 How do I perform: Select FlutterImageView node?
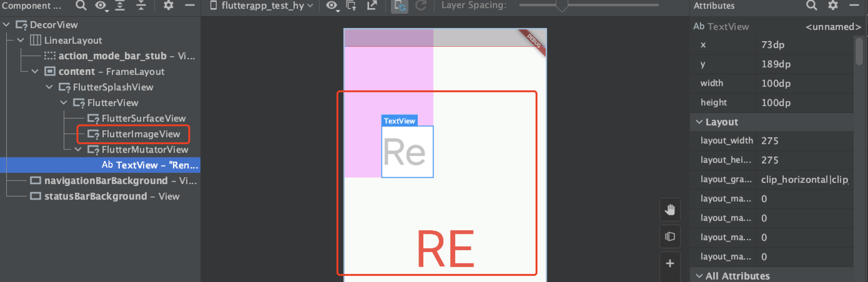[141, 134]
